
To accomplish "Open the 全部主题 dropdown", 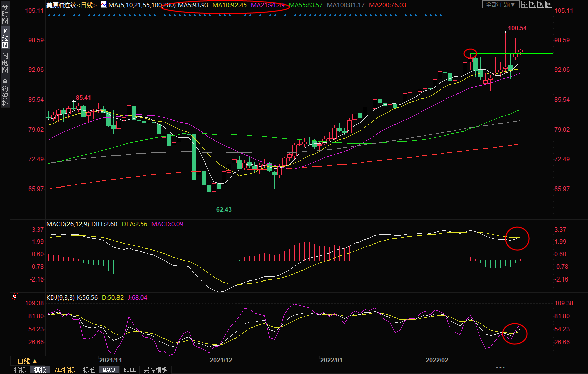I will [x=500, y=5].
